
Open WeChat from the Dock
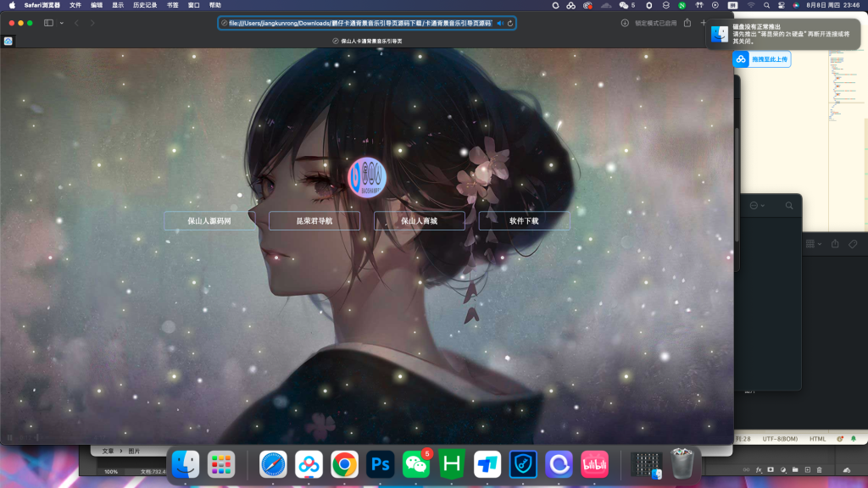coord(415,464)
